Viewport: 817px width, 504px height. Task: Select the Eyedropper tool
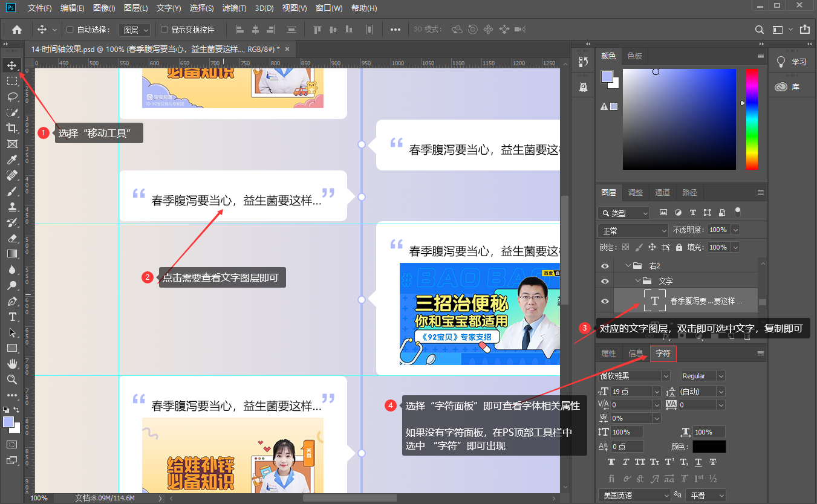pyautogui.click(x=12, y=159)
